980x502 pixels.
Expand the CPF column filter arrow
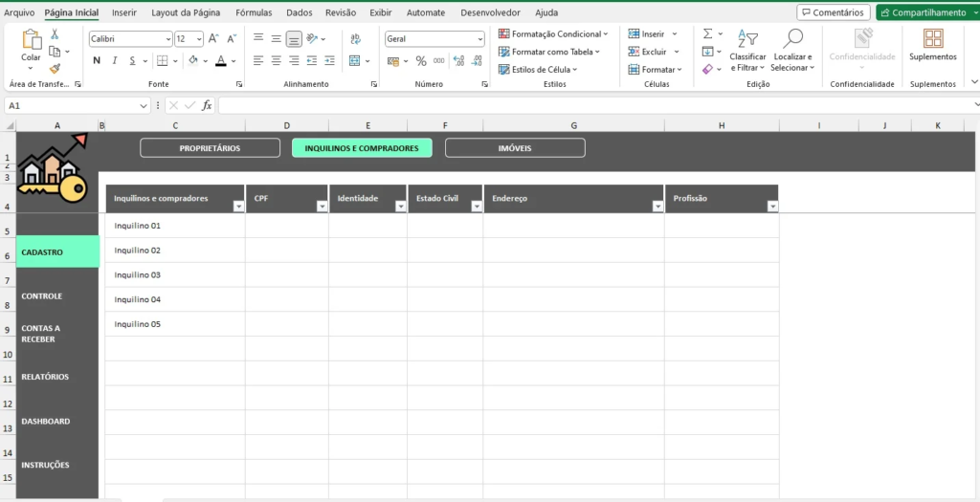(x=321, y=207)
